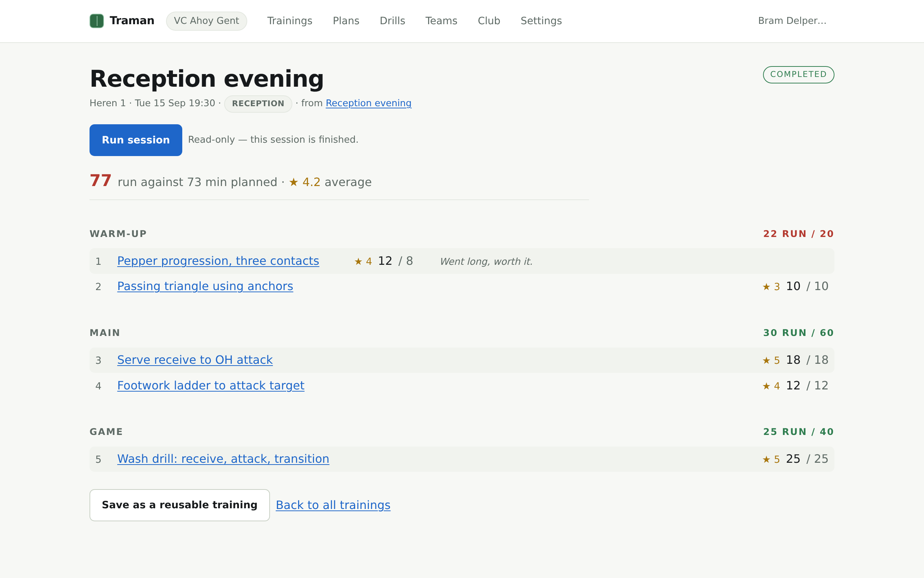Screen dimensions: 924x578
Task: Click the '12 / 8' duration value
Action: [395, 261]
